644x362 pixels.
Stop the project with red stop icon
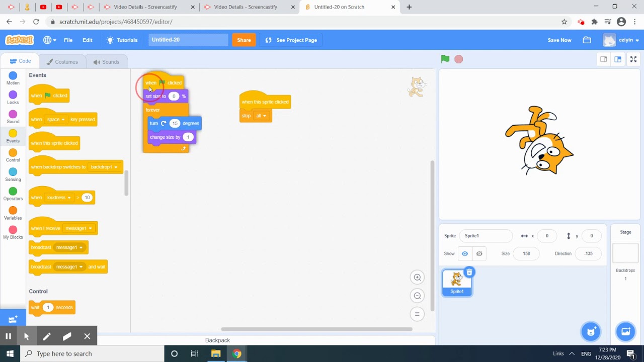[x=458, y=59]
